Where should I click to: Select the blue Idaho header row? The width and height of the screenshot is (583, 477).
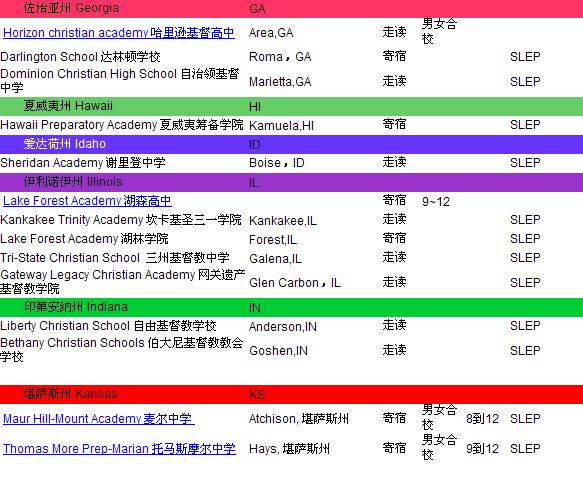pos(292,144)
